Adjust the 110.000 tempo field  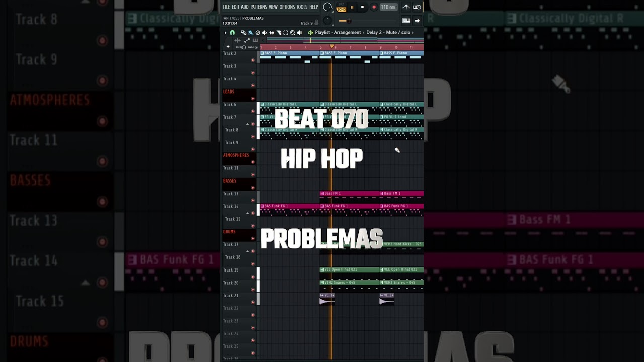click(388, 7)
